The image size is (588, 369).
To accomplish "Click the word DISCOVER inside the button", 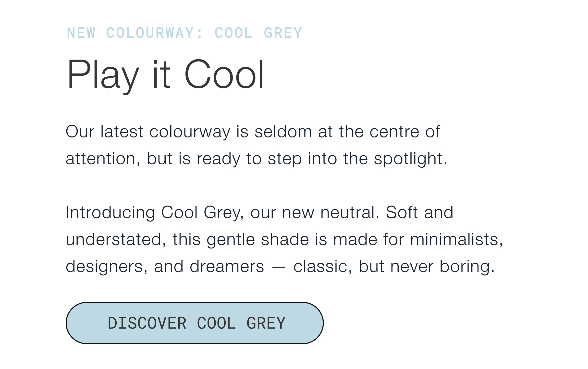I will (x=147, y=323).
